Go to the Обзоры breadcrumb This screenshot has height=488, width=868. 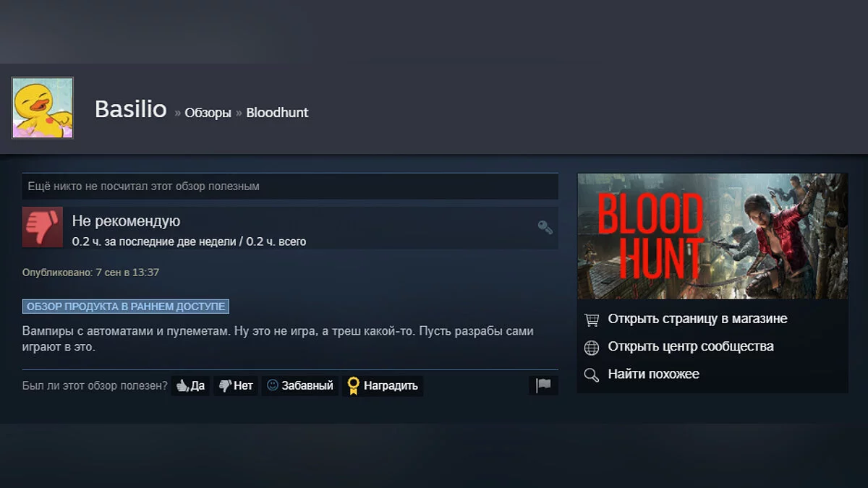(208, 113)
